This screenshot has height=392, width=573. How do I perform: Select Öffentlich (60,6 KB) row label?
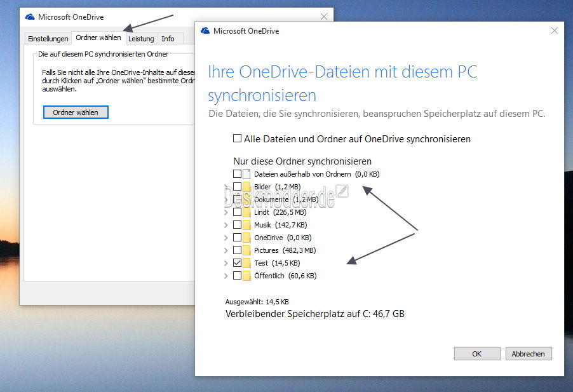click(x=285, y=276)
